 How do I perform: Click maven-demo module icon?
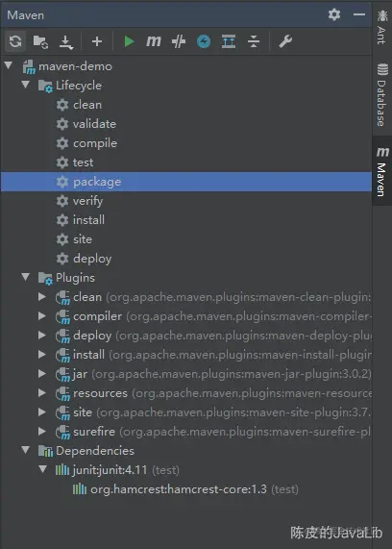[x=29, y=66]
